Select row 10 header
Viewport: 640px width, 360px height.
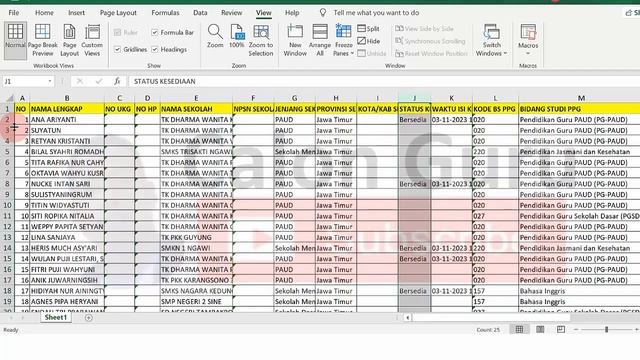click(x=7, y=205)
